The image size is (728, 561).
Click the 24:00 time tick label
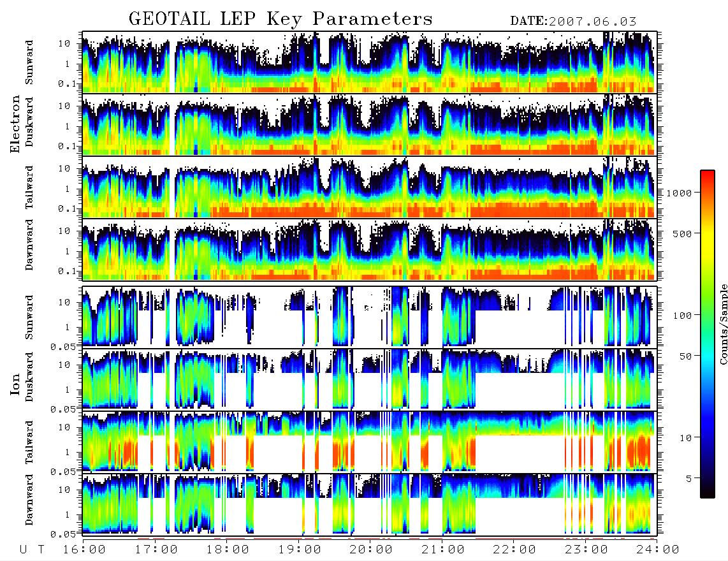coord(658,550)
